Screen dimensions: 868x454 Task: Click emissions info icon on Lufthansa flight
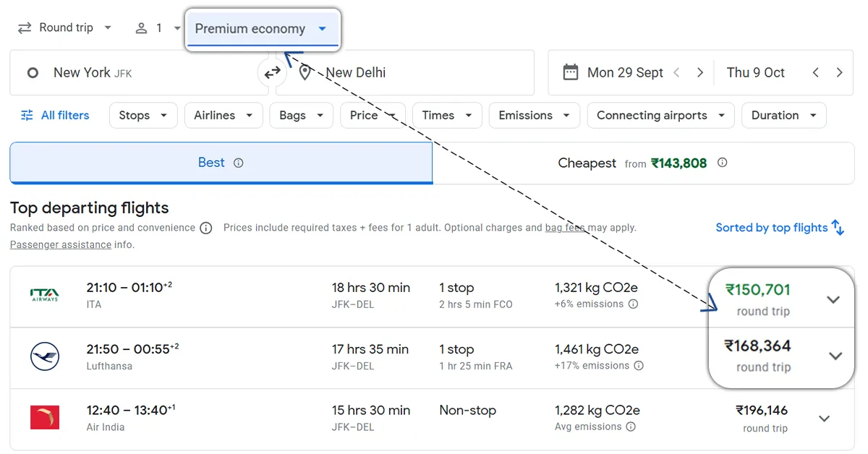click(639, 366)
